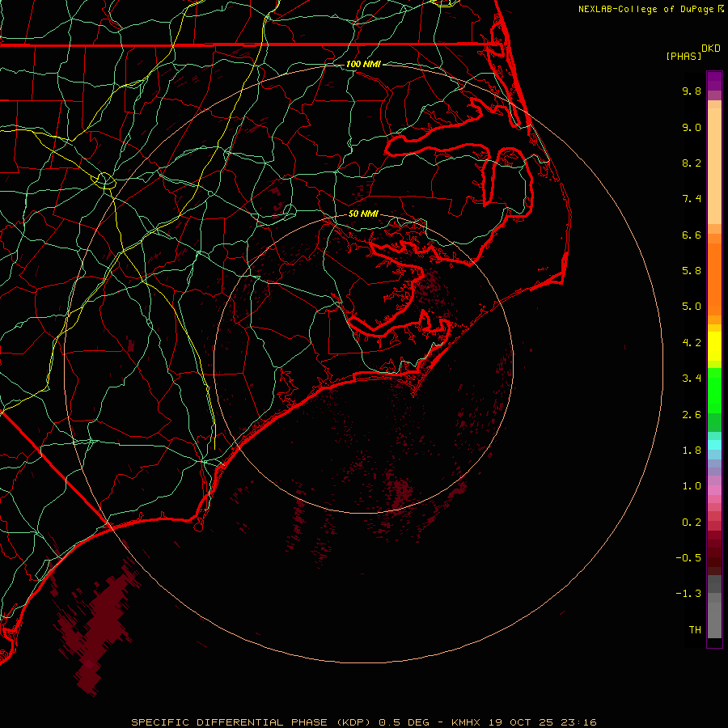This screenshot has height=728, width=728.
Task: Select the "-0.5" scale value
Action: tap(688, 558)
